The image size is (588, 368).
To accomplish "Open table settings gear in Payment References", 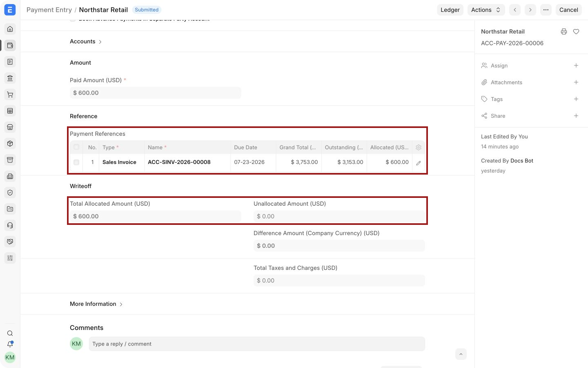I will (x=419, y=147).
